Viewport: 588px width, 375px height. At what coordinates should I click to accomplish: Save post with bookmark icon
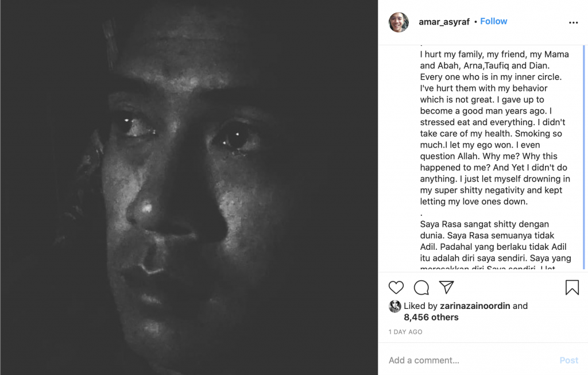tap(572, 288)
